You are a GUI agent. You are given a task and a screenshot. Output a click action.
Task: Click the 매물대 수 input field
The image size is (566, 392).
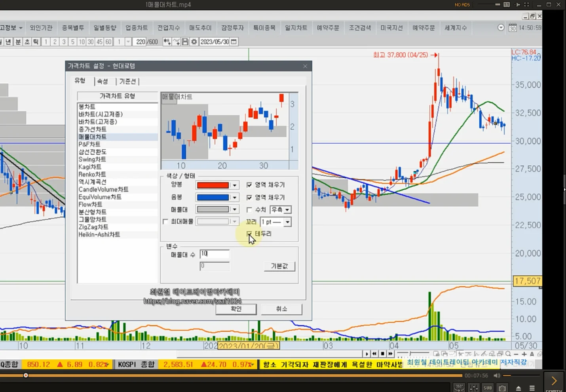click(215, 254)
